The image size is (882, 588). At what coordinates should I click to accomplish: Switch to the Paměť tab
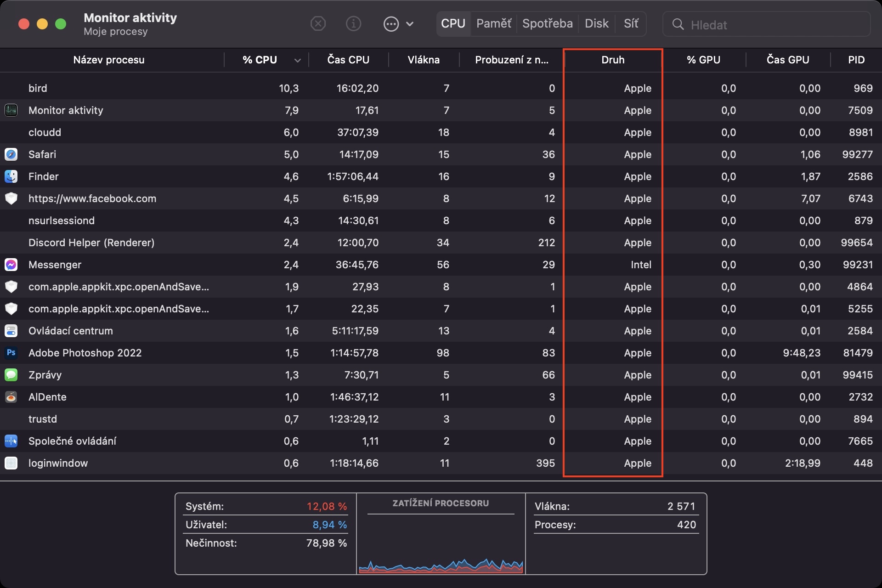point(493,24)
